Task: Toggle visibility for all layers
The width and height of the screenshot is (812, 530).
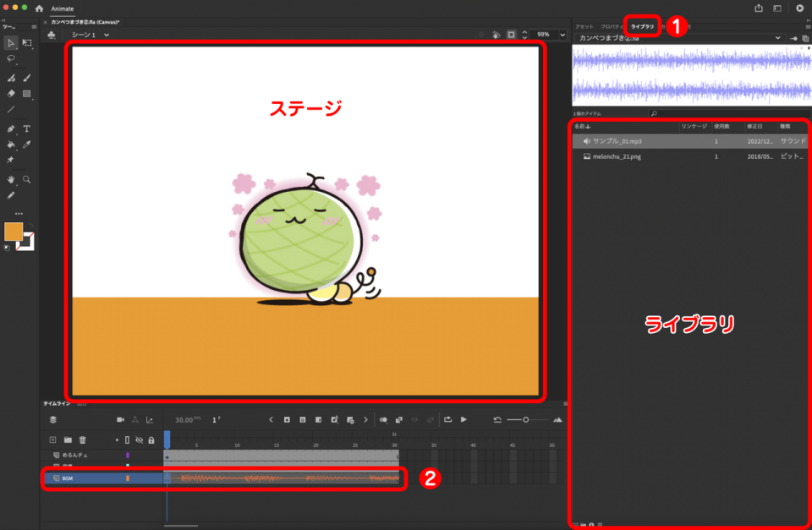Action: (140, 440)
